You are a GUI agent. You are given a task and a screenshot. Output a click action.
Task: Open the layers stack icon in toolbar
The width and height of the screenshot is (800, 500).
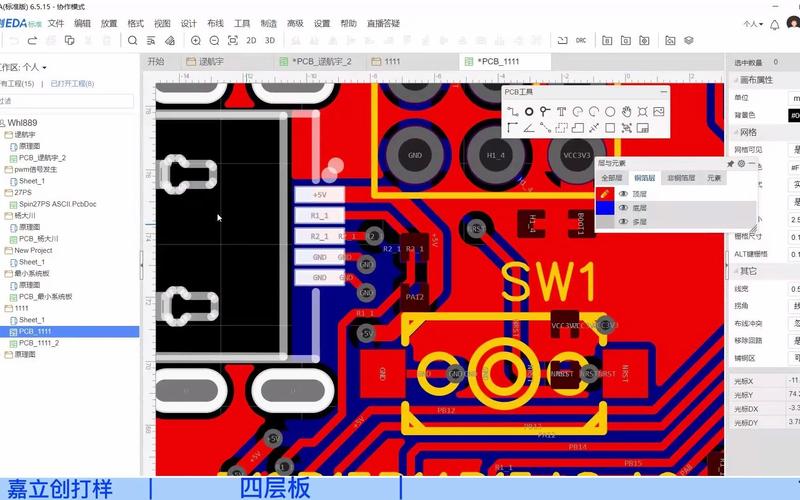pos(689,40)
